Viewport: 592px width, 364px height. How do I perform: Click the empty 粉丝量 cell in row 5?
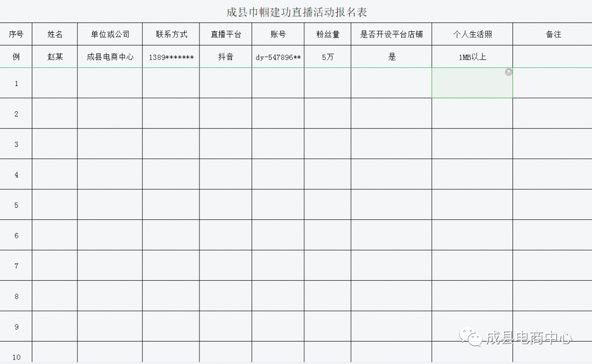point(328,204)
